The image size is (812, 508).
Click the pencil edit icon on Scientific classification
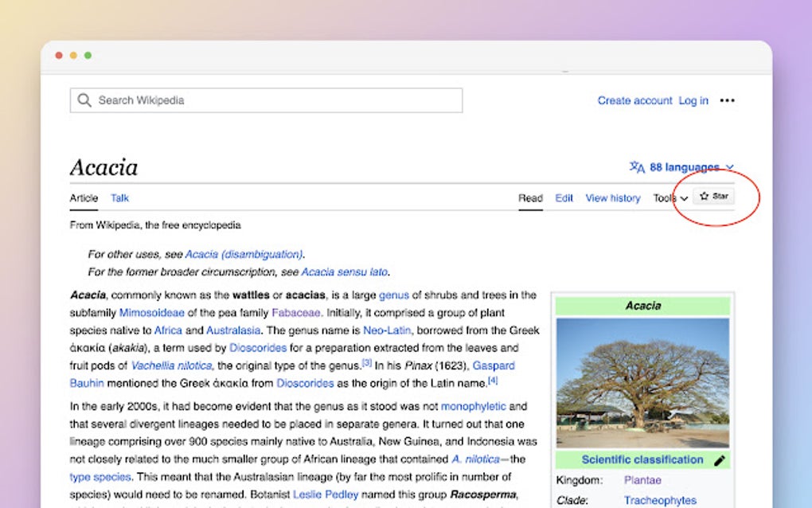click(720, 459)
